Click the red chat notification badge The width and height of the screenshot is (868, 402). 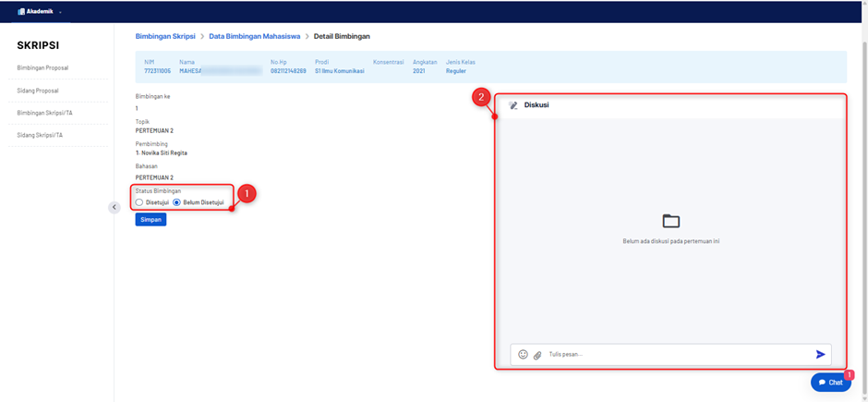pyautogui.click(x=850, y=375)
